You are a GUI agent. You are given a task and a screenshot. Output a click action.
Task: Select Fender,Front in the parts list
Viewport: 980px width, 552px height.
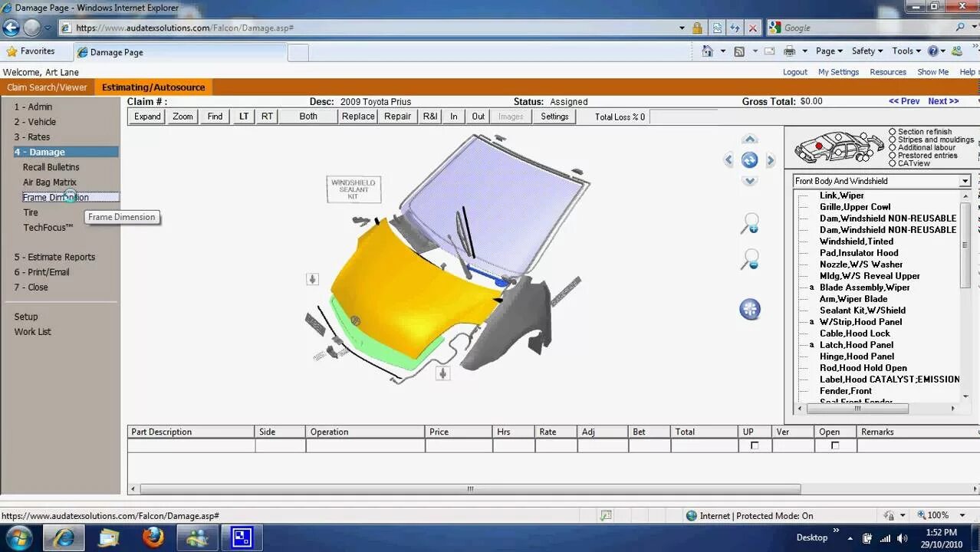846,391
